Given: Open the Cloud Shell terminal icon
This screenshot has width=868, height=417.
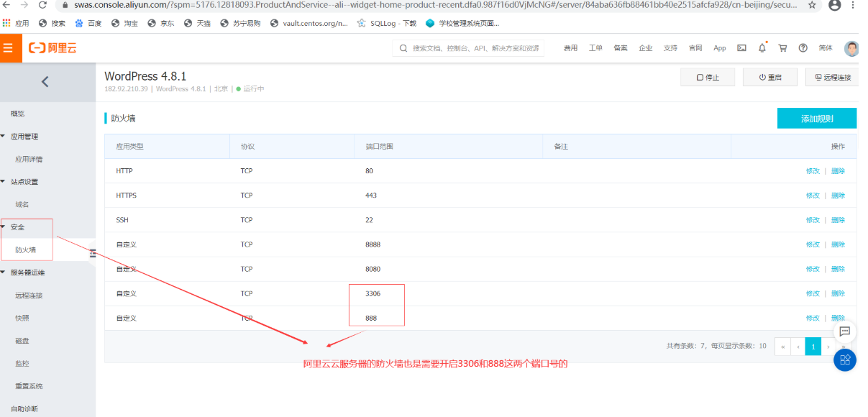Looking at the screenshot, I should pos(741,48).
